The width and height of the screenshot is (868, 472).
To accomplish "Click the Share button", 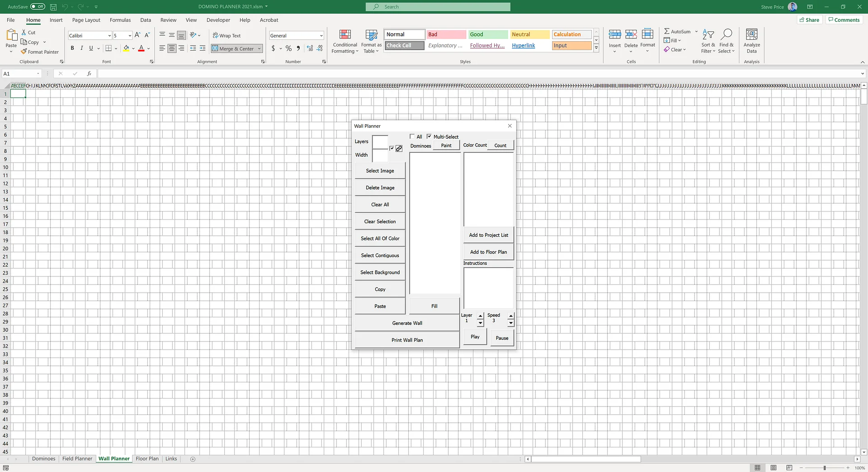I will coord(809,20).
